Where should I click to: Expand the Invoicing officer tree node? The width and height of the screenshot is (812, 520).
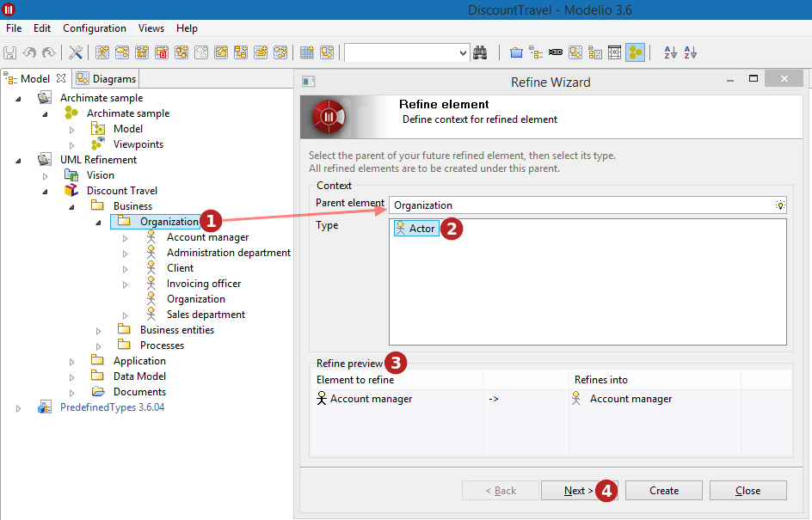coord(125,284)
